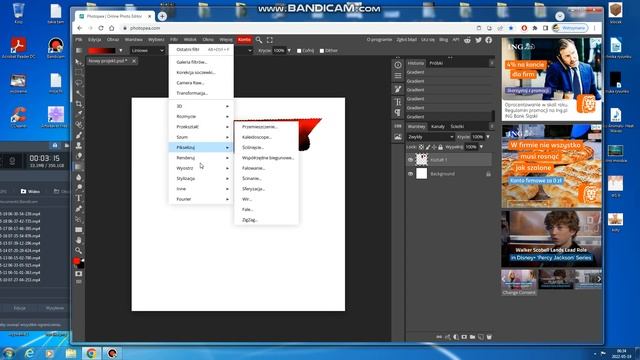Toggle lock image pixels brush icon
Viewport: 640px width, 360px height.
[x=428, y=147]
